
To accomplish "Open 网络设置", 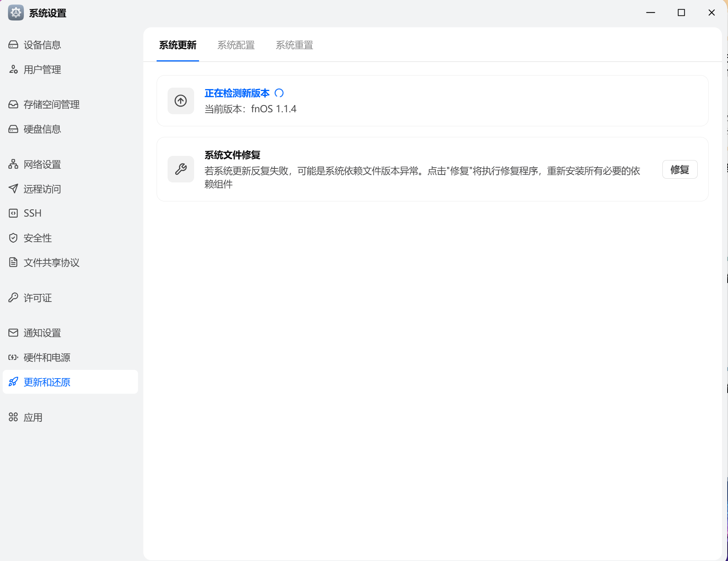I will click(42, 164).
